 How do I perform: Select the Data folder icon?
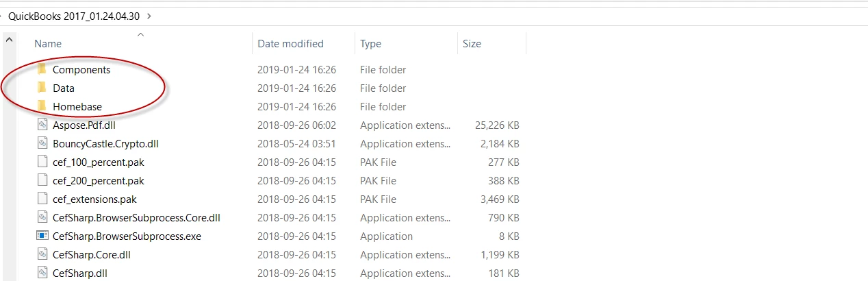[x=42, y=88]
